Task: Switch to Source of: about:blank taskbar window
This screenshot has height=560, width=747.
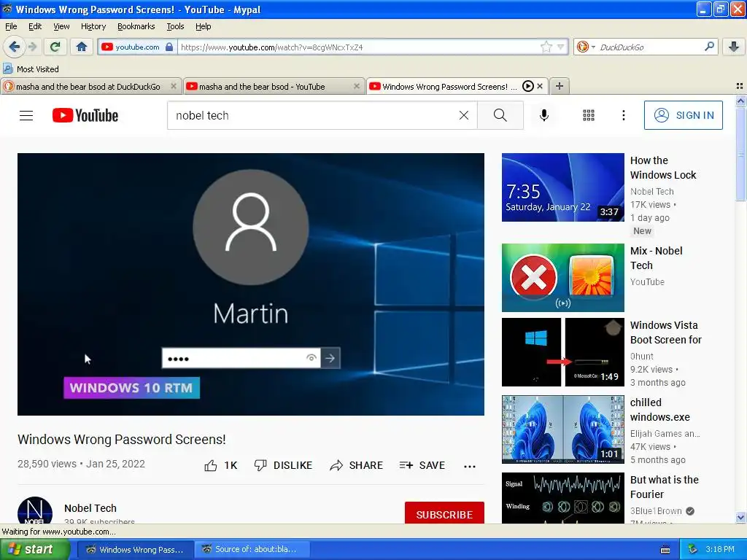Action: tap(252, 550)
